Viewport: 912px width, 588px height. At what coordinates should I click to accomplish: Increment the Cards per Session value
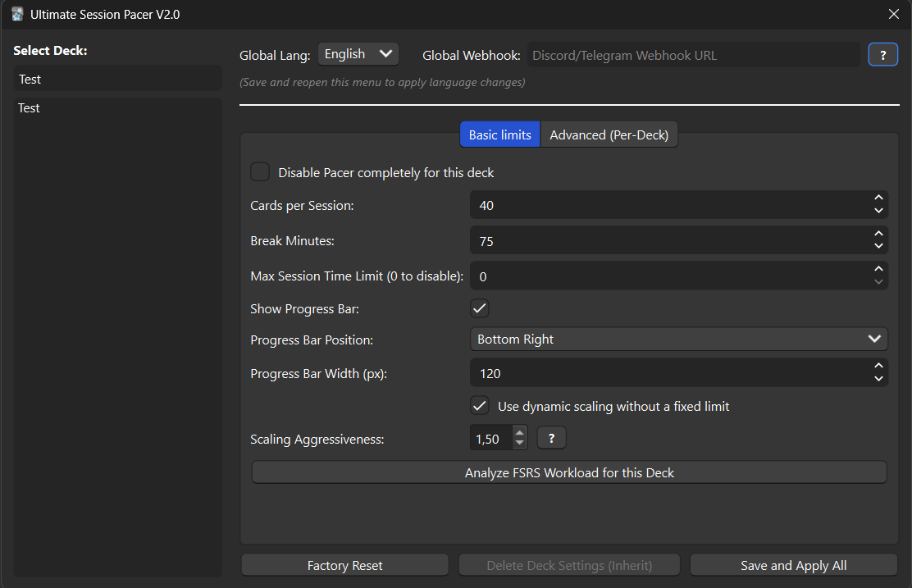(880, 199)
